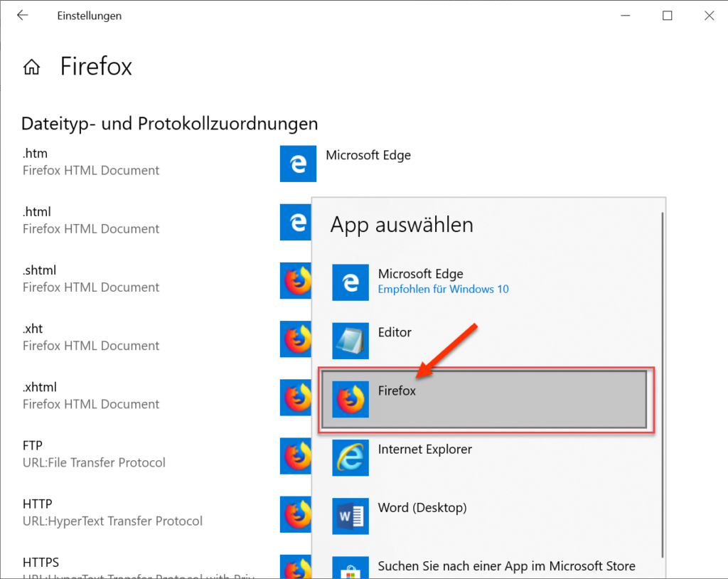Image resolution: width=728 pixels, height=579 pixels.
Task: Click 'URL:File Transfer Protocol' description
Action: pos(94,463)
